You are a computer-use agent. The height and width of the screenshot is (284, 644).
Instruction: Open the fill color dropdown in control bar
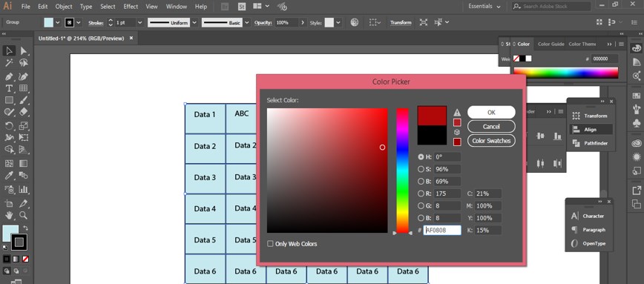[x=58, y=22]
